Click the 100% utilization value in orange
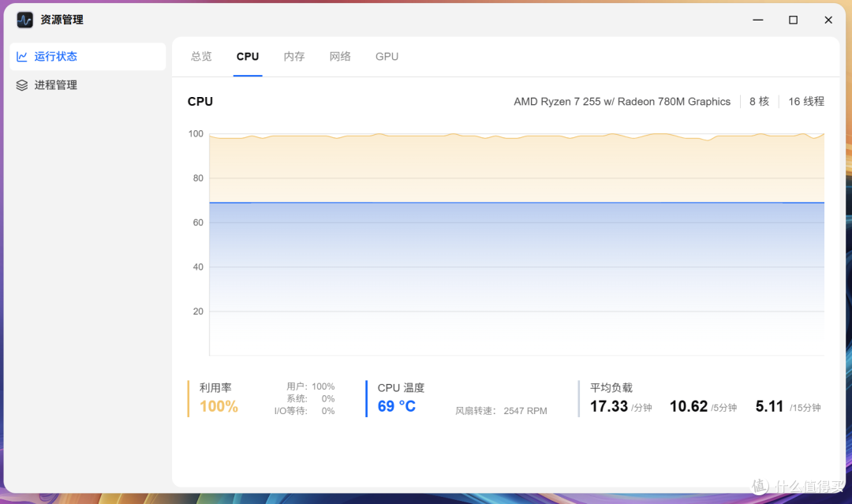This screenshot has height=504, width=852. tap(219, 406)
